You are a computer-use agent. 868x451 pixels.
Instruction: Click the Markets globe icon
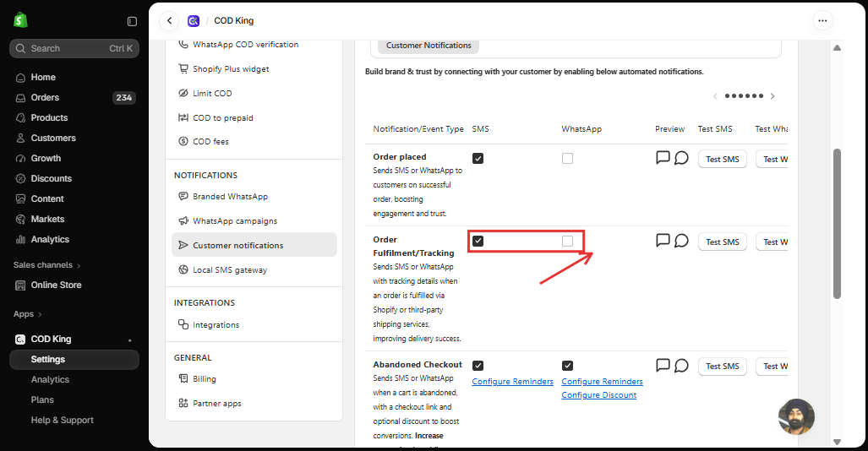point(20,219)
